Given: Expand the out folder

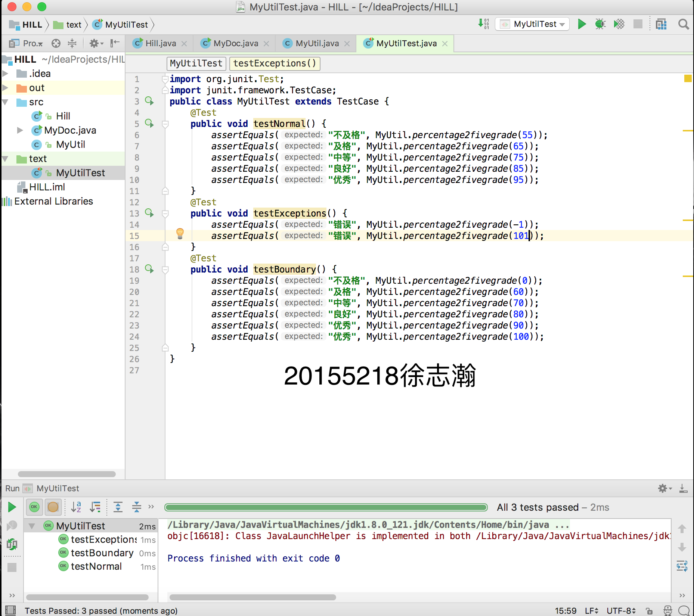Looking at the screenshot, I should 6,88.
